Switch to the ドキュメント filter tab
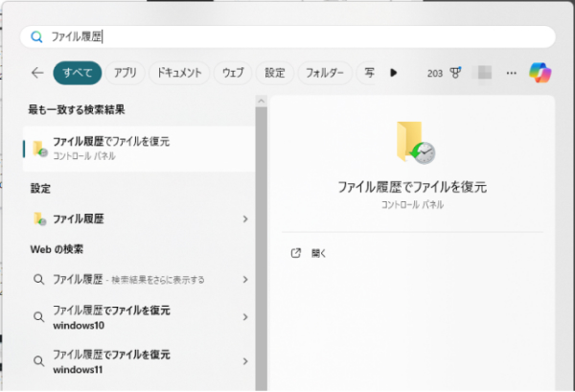The image size is (575, 392). pyautogui.click(x=179, y=73)
